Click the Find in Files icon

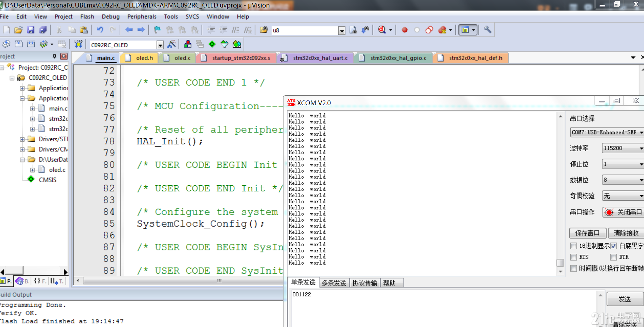(x=264, y=30)
